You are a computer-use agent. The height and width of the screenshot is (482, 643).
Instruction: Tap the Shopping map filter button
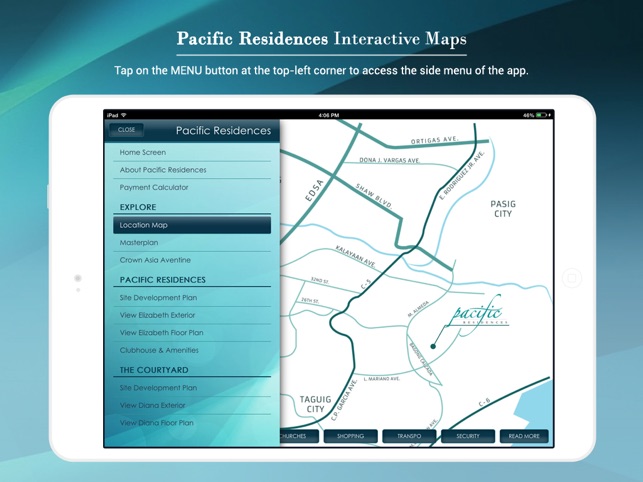coord(351,436)
